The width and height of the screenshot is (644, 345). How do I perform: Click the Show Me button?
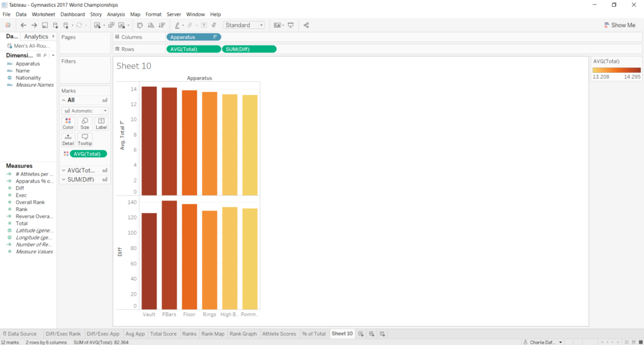tap(619, 25)
